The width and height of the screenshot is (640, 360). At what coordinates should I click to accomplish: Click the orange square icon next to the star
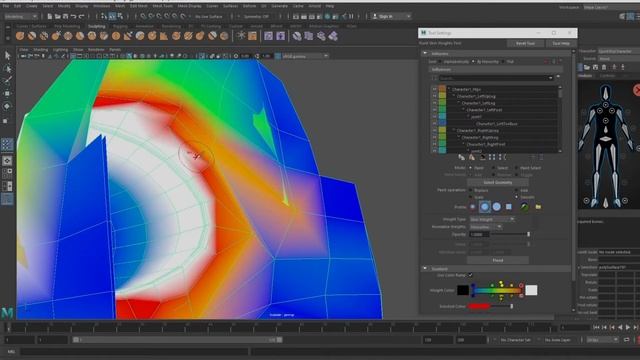252,36
